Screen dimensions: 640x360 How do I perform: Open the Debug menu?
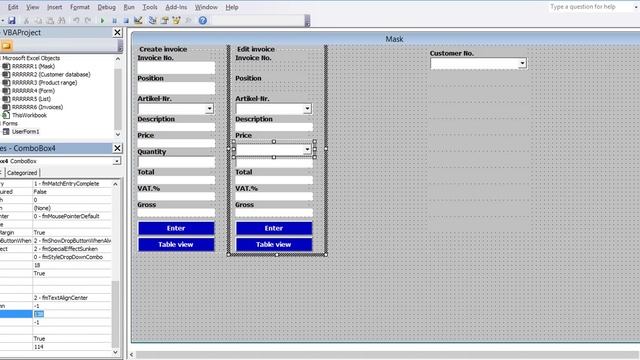pyautogui.click(x=107, y=7)
